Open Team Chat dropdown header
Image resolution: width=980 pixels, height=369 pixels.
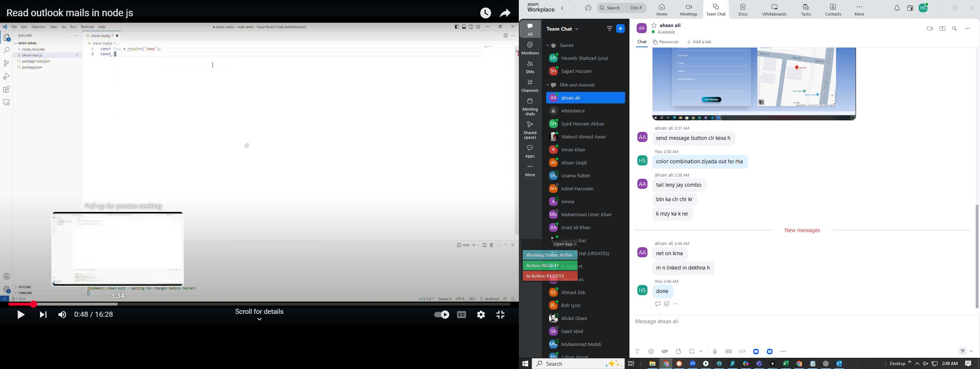click(563, 29)
